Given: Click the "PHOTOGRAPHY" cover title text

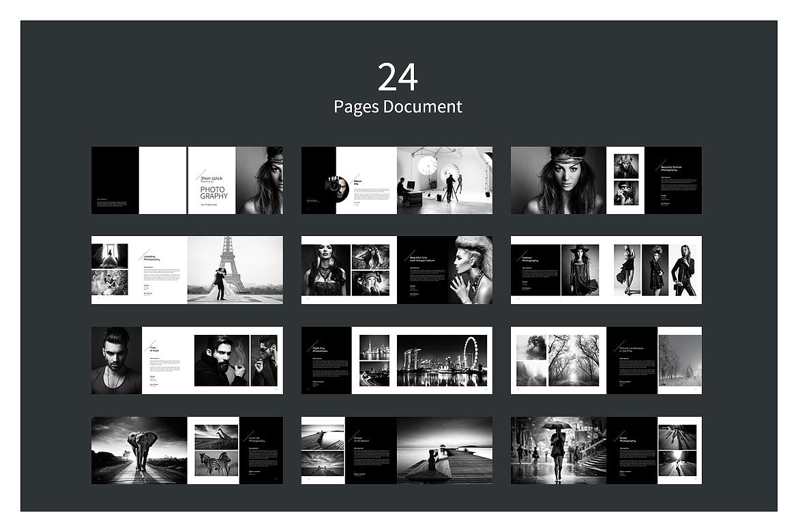Looking at the screenshot, I should point(213,192).
